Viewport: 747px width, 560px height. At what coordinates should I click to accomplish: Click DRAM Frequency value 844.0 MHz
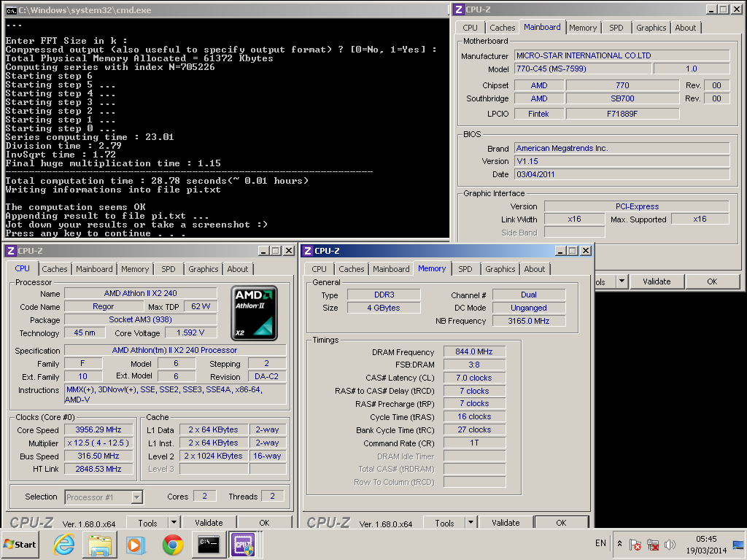(474, 351)
